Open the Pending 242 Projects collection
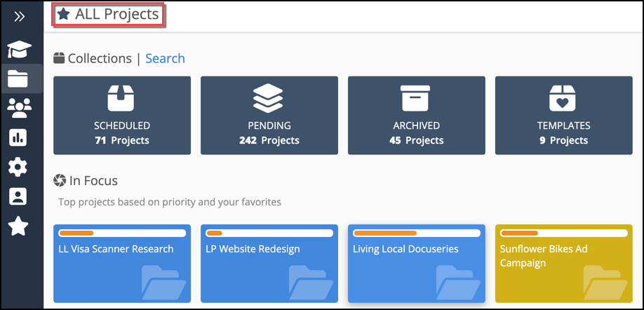The height and width of the screenshot is (310, 644). click(269, 115)
